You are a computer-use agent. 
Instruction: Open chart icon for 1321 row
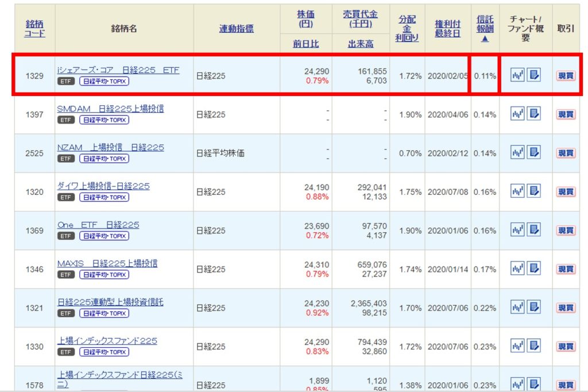pyautogui.click(x=517, y=307)
